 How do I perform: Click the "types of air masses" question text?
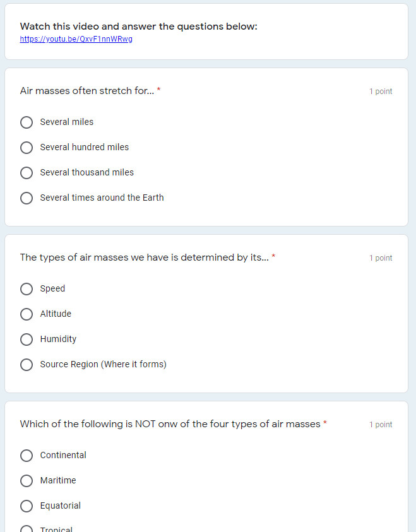pos(145,257)
